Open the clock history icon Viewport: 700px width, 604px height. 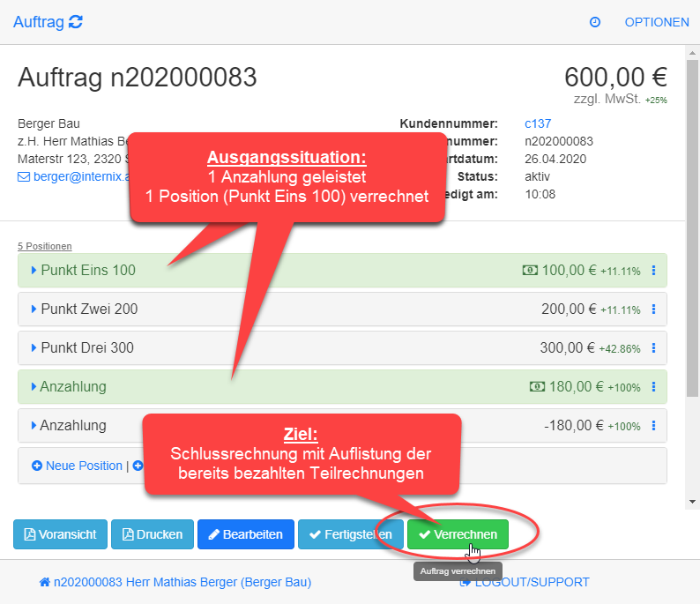(x=594, y=22)
